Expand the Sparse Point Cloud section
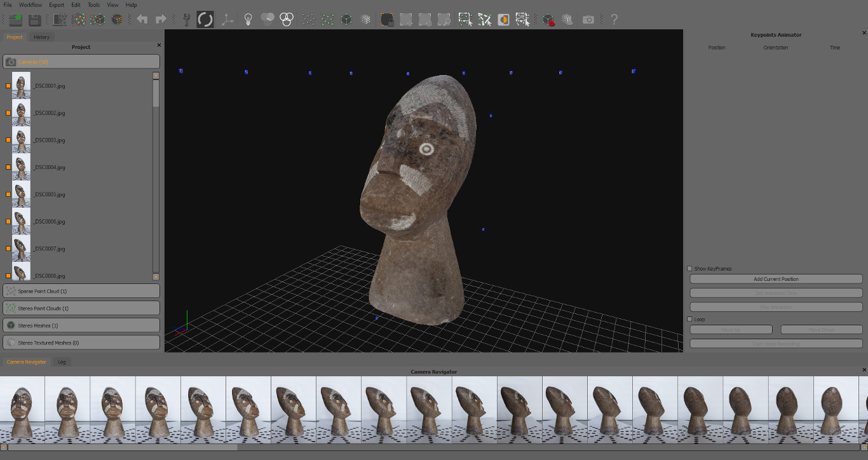 [81, 291]
